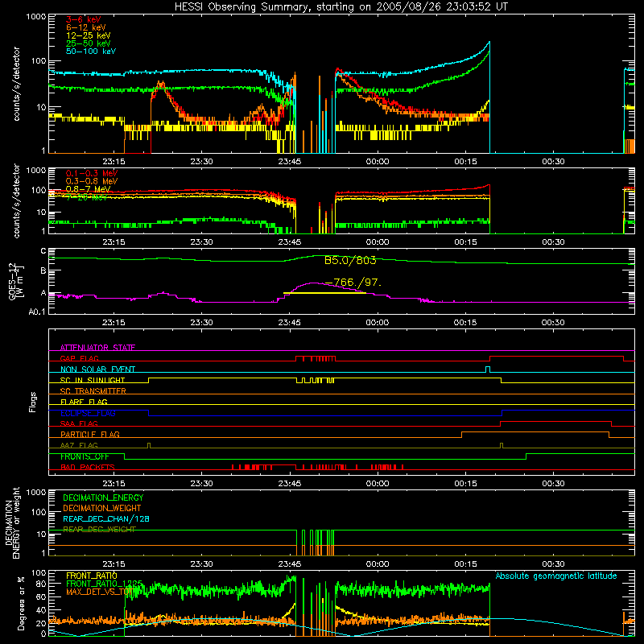Click the '00:00' tick under the Flags panel
Image resolution: width=644 pixels, height=644 pixels.
pos(377,484)
